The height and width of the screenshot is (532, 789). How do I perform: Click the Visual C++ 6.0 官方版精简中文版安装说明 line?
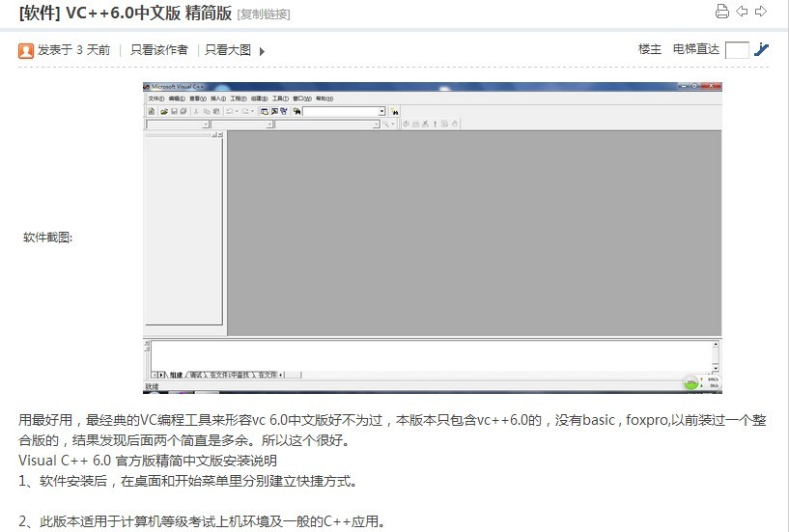148,460
